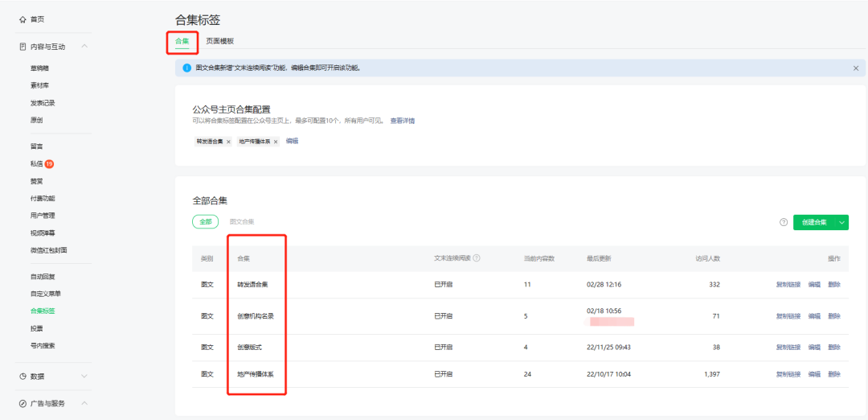Switch to the 页面模板 tab

click(219, 41)
